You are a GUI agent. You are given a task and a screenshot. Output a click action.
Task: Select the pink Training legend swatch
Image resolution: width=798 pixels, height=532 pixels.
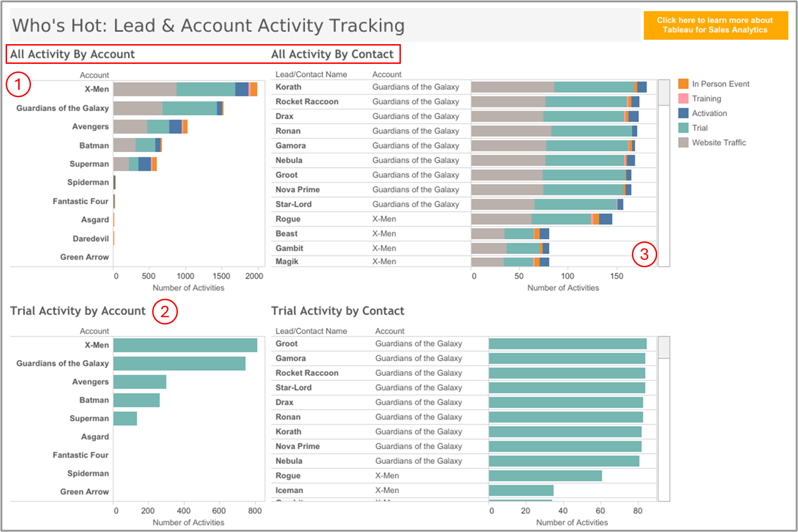point(683,99)
